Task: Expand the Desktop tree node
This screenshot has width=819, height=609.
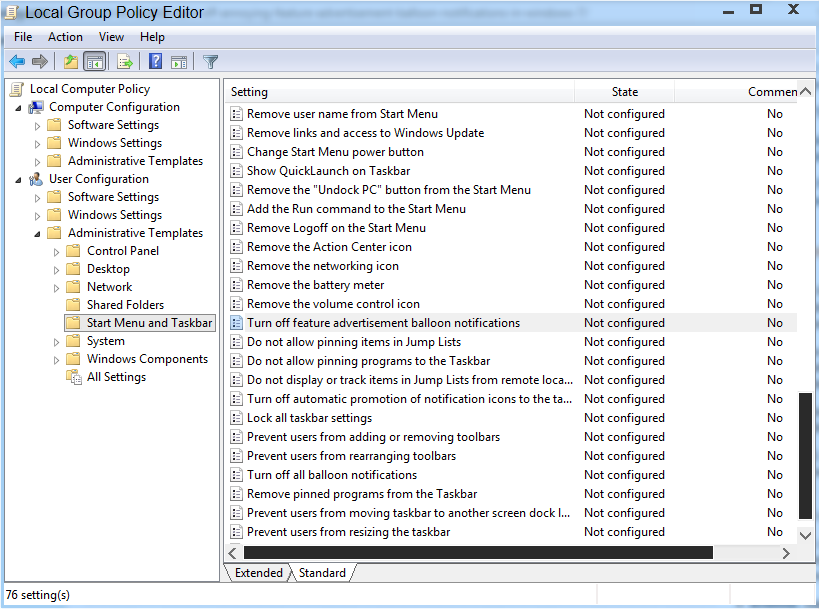Action: 56,270
